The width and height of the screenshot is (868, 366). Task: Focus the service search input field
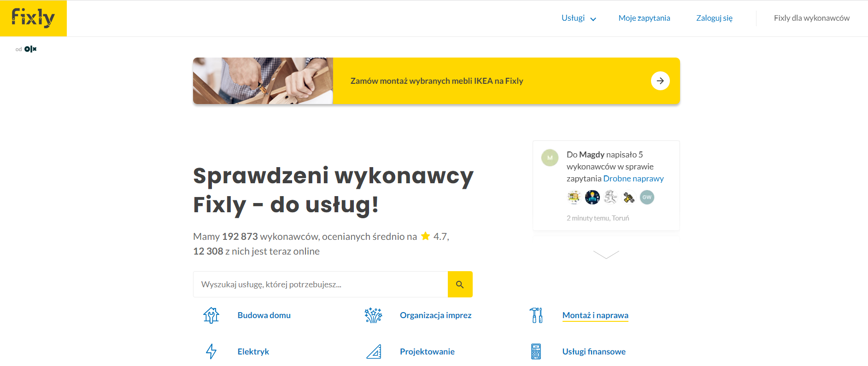[321, 285]
